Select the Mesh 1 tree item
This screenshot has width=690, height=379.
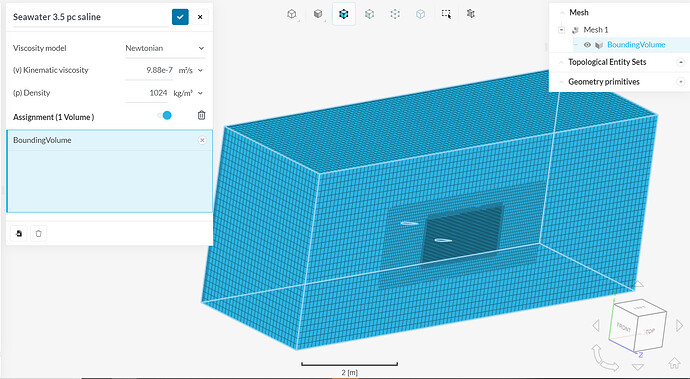[x=596, y=29]
